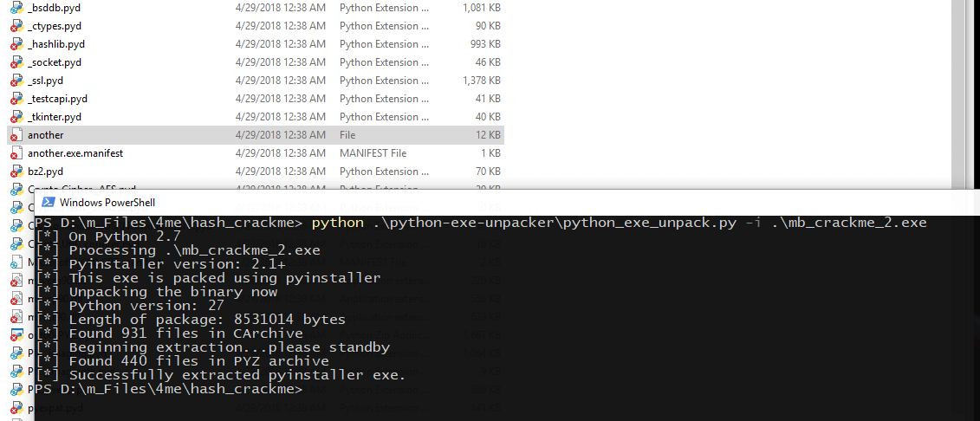Viewport: 980px width, 421px height.
Task: Click the 993 KB size of _hashlib.pyd
Action: pyautogui.click(x=485, y=44)
